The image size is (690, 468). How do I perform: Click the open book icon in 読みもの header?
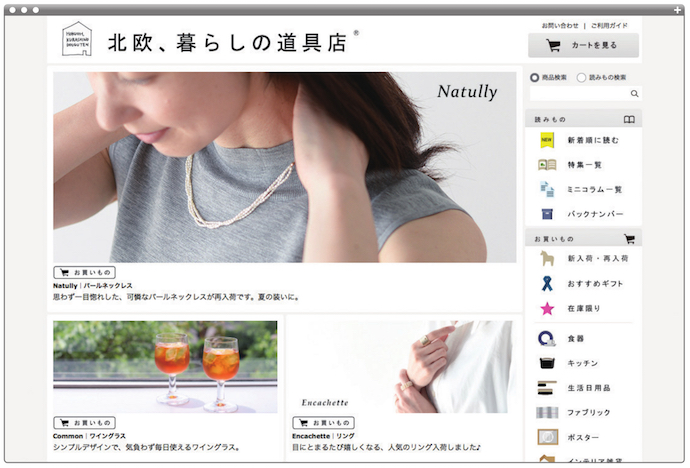(629, 119)
